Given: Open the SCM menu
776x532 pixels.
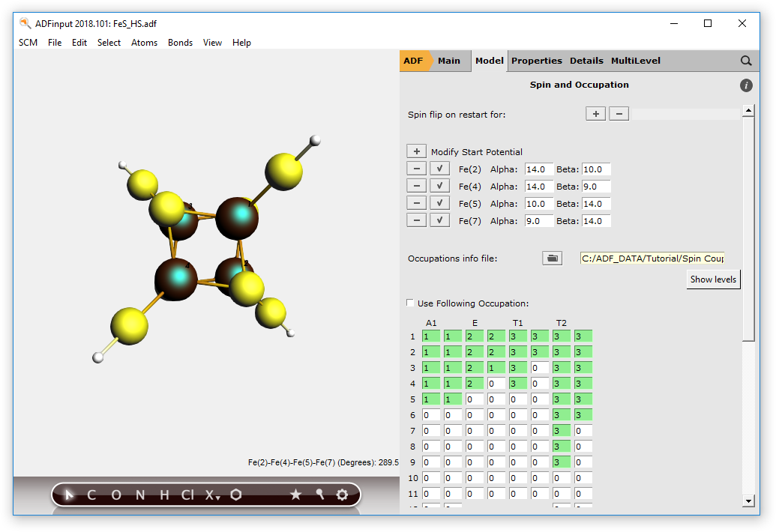Looking at the screenshot, I should pos(28,43).
